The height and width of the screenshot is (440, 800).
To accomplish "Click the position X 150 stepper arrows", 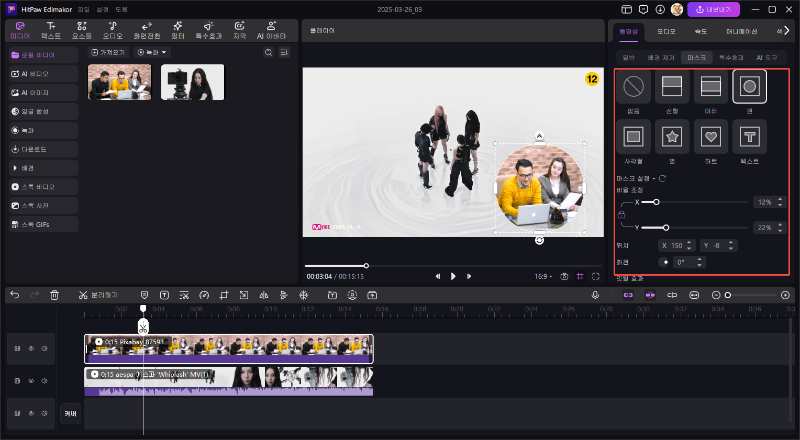I will click(689, 246).
